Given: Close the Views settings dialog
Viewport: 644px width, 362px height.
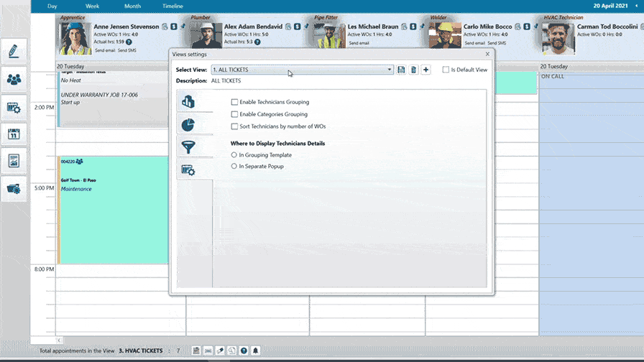Looking at the screenshot, I should point(487,54).
